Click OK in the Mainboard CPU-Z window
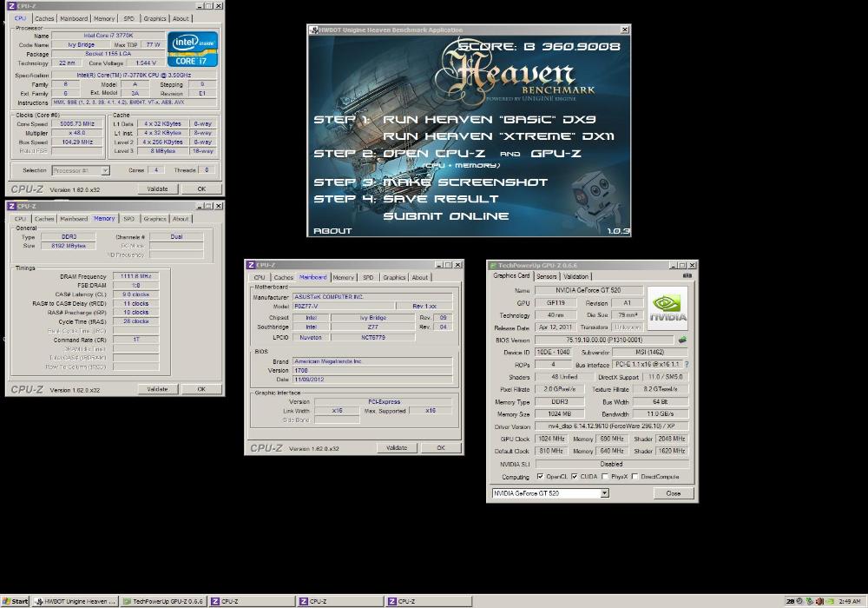 pos(441,447)
